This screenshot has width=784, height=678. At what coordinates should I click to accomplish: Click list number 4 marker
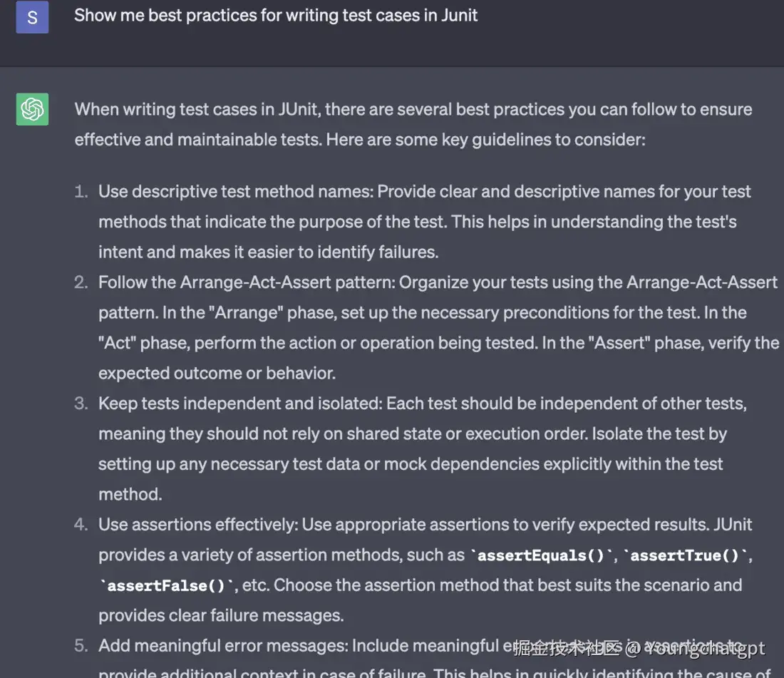pos(82,525)
